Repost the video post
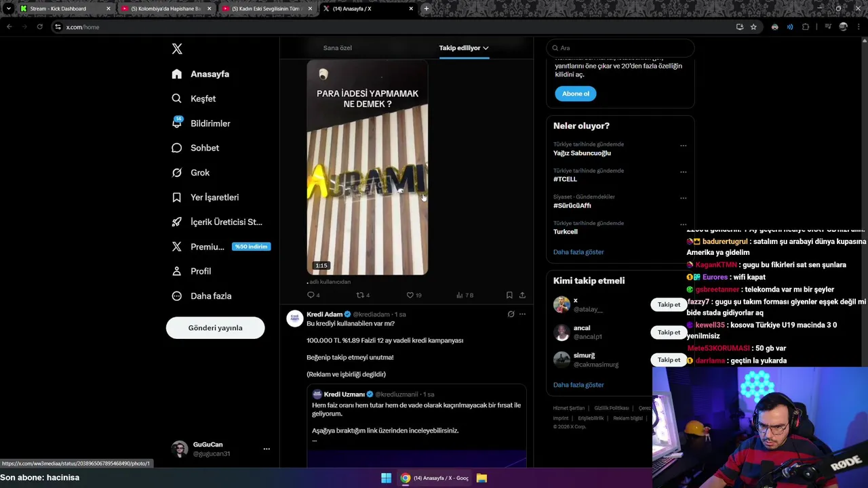The width and height of the screenshot is (868, 488). click(x=363, y=295)
